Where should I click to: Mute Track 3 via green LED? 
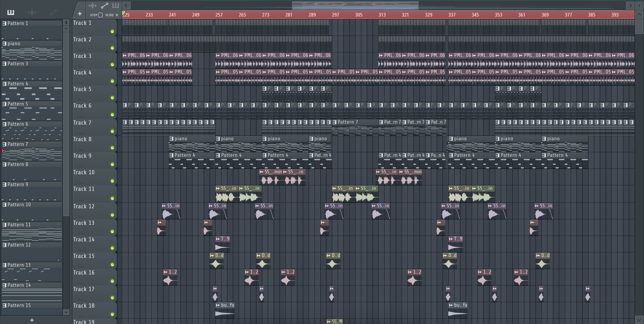(112, 64)
